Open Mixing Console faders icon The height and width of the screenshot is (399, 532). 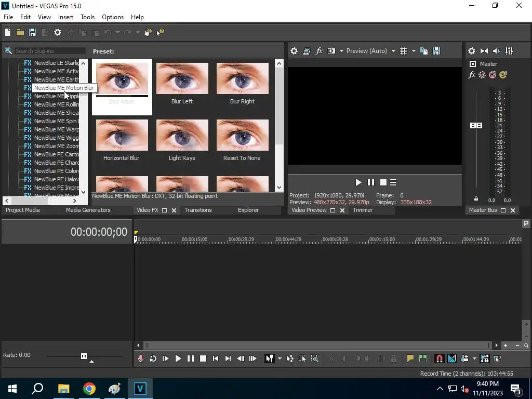509,51
